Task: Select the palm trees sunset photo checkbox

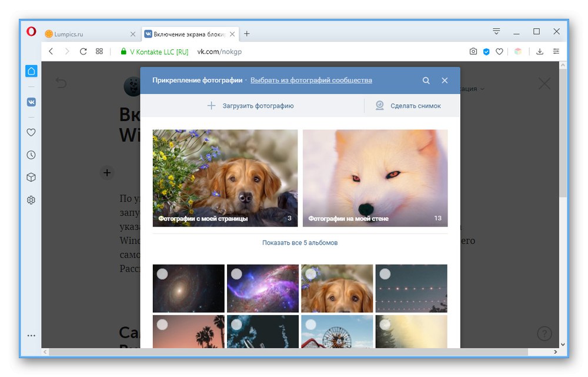Action: [x=162, y=325]
